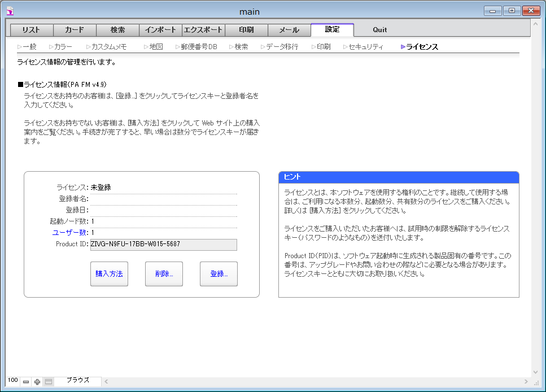Open the ブラウズ mode popup

78,381
